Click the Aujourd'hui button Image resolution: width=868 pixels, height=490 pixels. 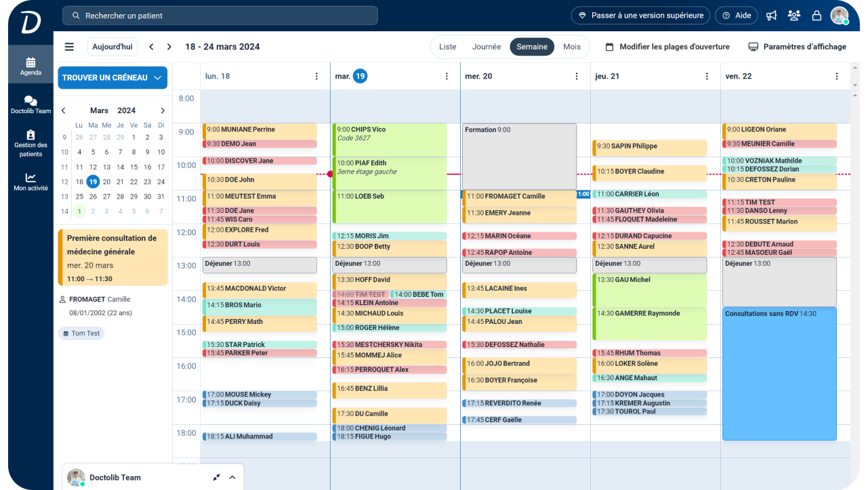pos(112,46)
